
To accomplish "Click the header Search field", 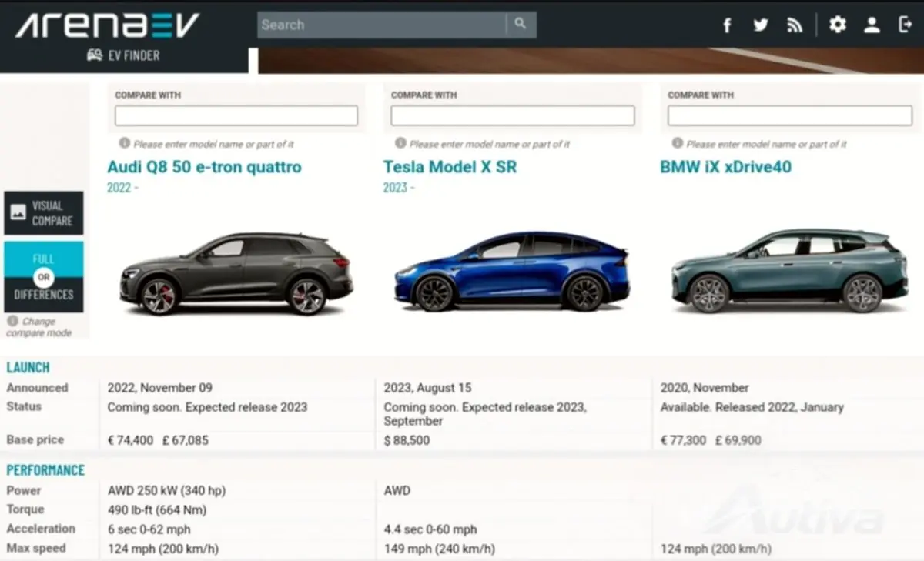I will [x=382, y=25].
